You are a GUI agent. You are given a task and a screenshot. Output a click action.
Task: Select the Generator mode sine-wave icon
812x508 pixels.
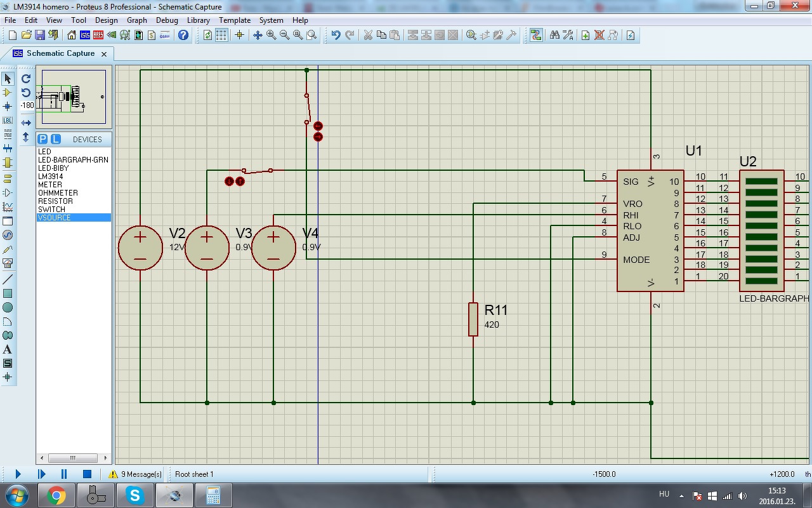pyautogui.click(x=8, y=235)
